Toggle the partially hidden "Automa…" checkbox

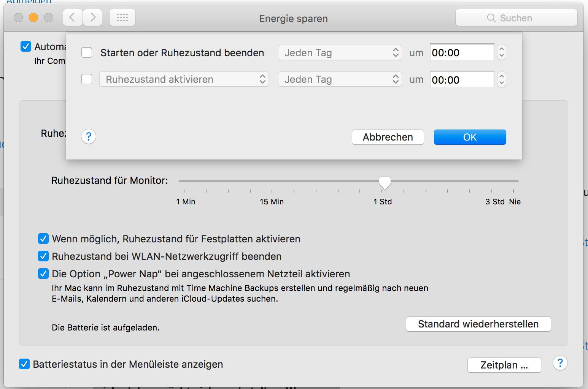26,46
